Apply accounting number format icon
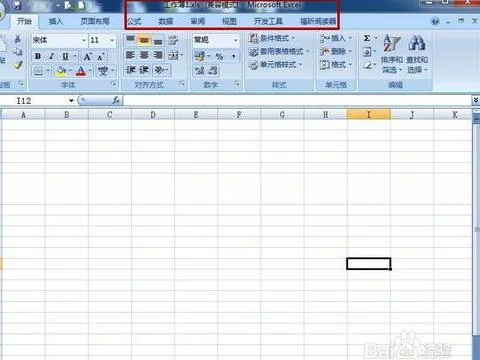480x360 pixels. click(x=199, y=56)
